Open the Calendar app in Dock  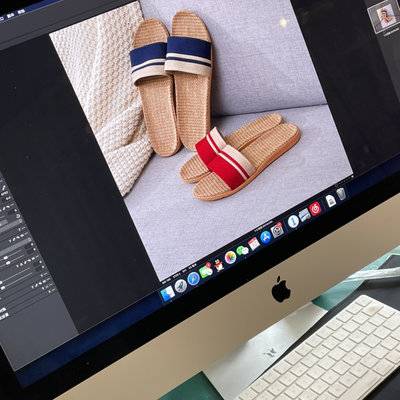pyautogui.click(x=254, y=244)
